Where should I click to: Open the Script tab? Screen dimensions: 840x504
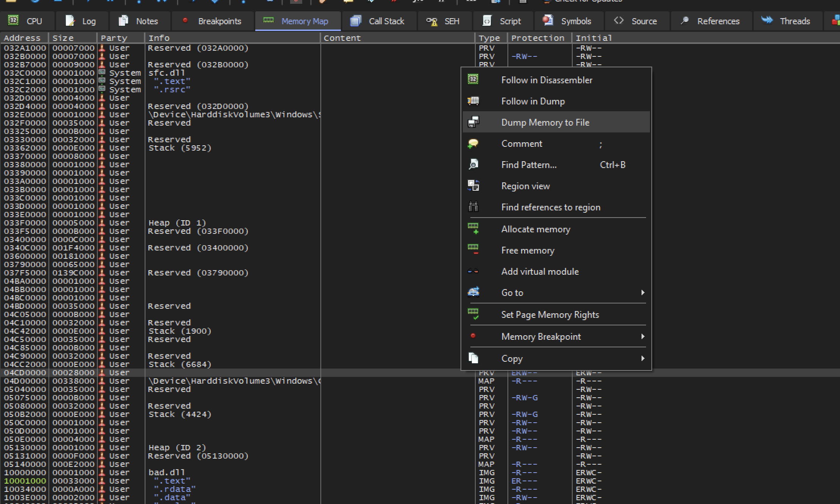click(503, 21)
